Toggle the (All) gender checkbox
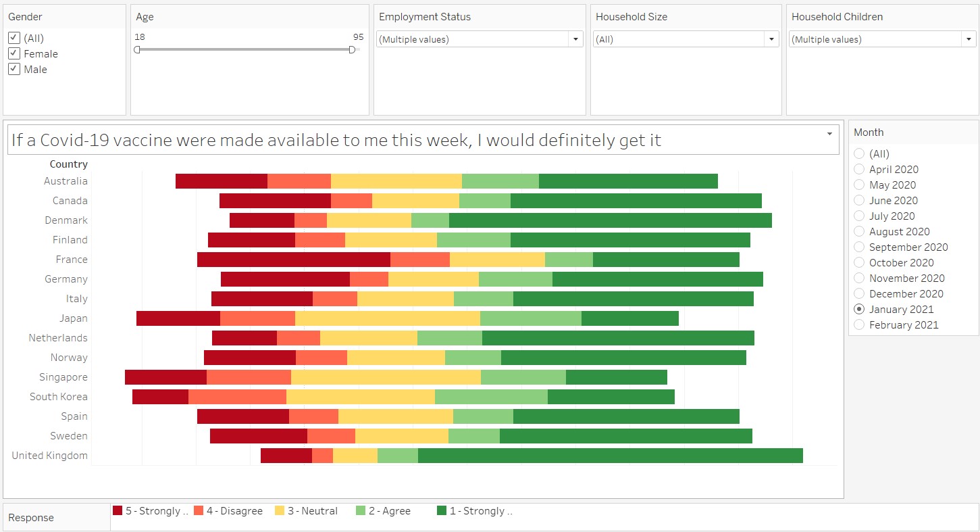This screenshot has width=980, height=532. (x=14, y=38)
